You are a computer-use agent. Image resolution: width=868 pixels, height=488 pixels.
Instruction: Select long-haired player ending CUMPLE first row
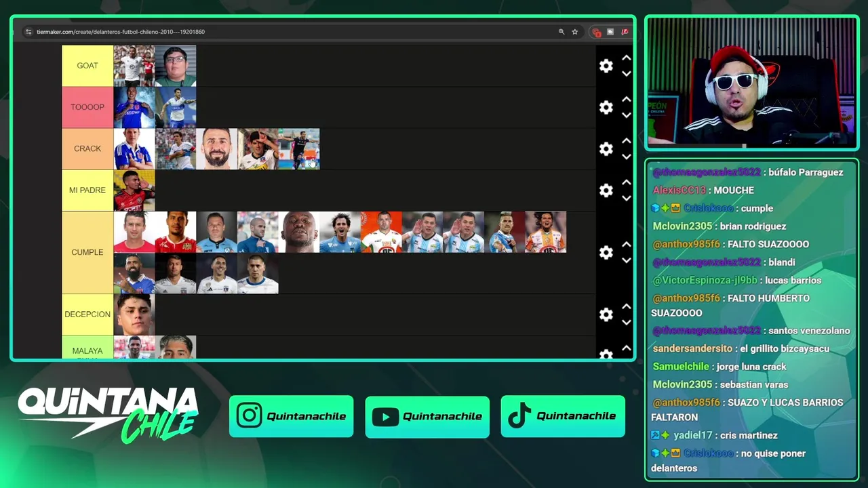[x=546, y=232]
